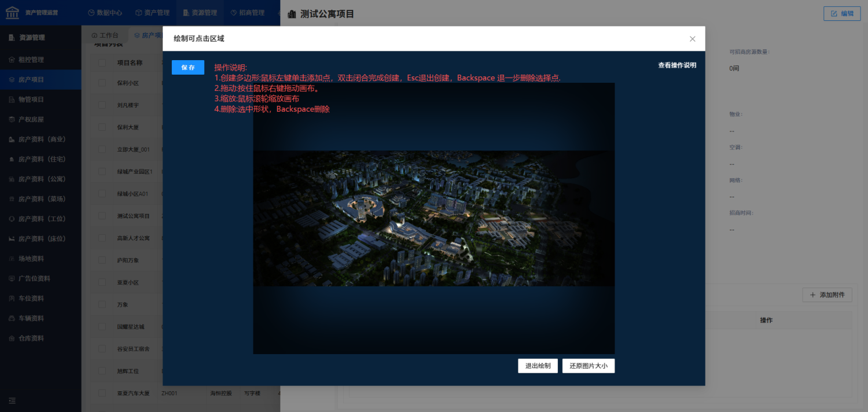This screenshot has height=412, width=868.
Task: Open the 数据中心 top menu
Action: (x=105, y=13)
